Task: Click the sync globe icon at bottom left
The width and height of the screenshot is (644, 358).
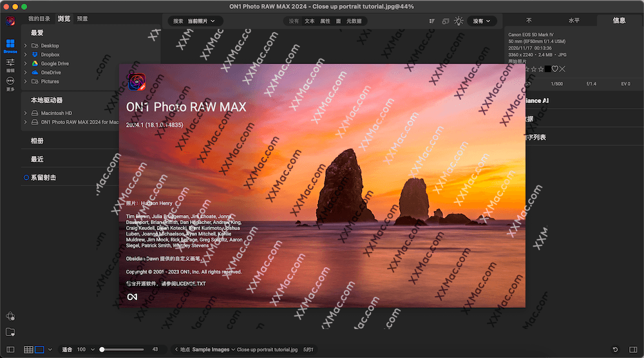Action: 10,316
